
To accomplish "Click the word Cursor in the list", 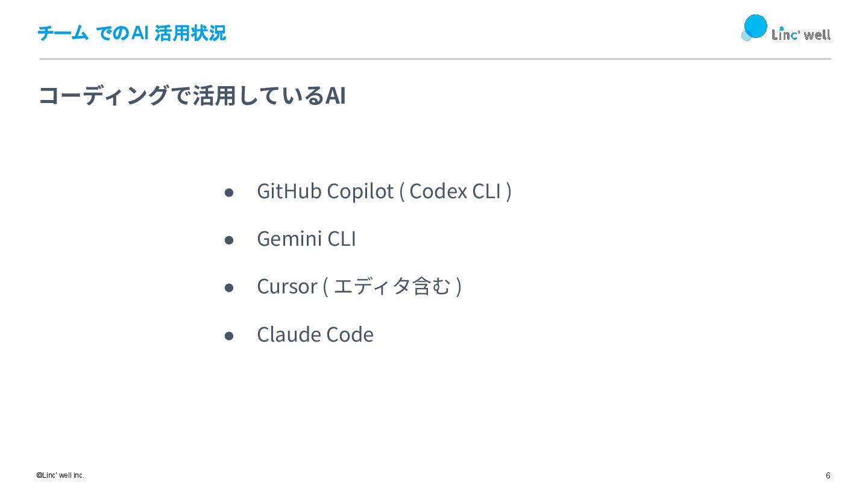I will click(287, 286).
